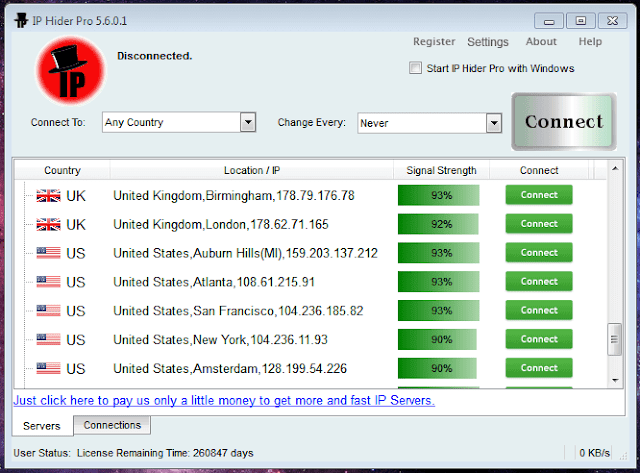Switch to the Servers tab
The width and height of the screenshot is (640, 473).
42,426
